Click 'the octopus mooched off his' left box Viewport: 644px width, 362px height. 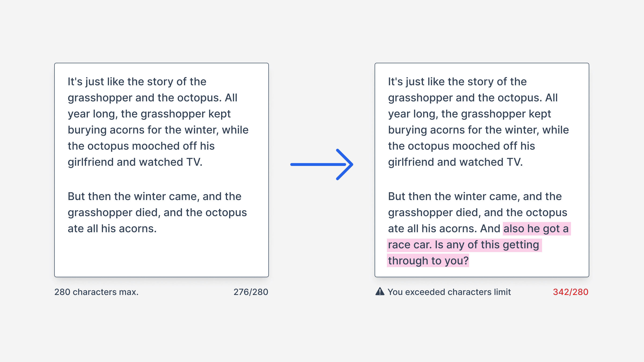(x=141, y=146)
